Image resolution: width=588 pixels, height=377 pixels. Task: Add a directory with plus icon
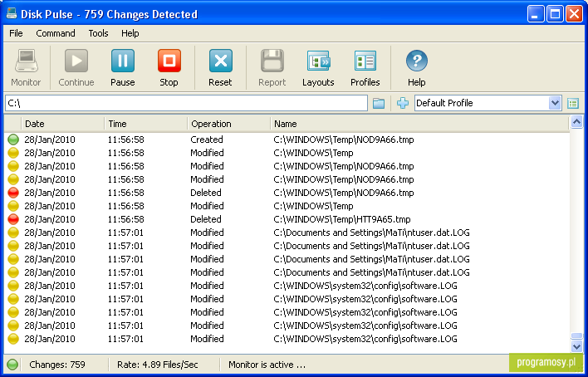(x=403, y=103)
